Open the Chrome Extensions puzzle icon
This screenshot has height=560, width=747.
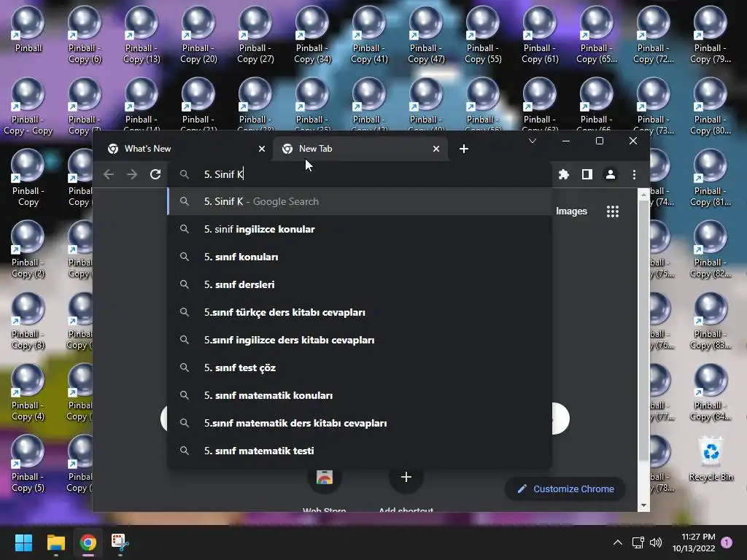564,175
